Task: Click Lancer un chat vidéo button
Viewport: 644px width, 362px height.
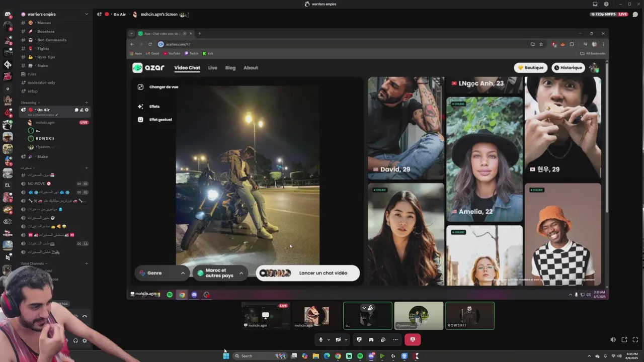Action: (x=308, y=273)
